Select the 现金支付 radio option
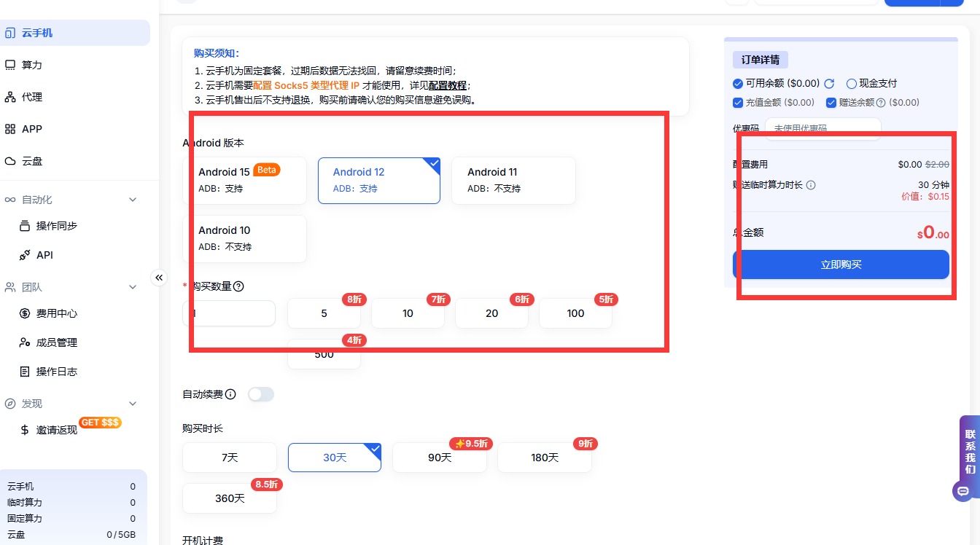The image size is (980, 545). 851,84
